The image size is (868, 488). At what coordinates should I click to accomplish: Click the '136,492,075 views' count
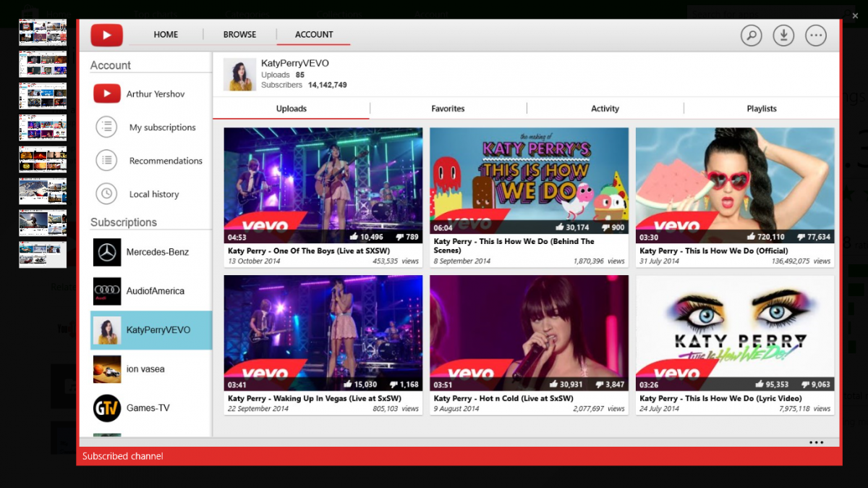click(x=801, y=261)
